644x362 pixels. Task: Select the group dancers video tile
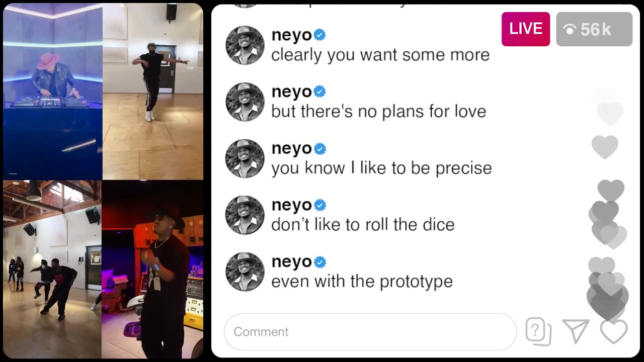click(x=52, y=269)
